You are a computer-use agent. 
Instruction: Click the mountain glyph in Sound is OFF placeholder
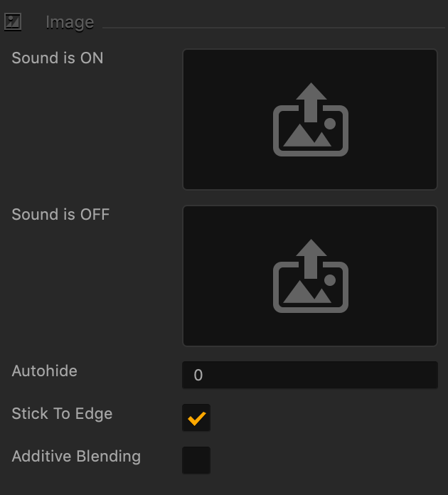307,292
